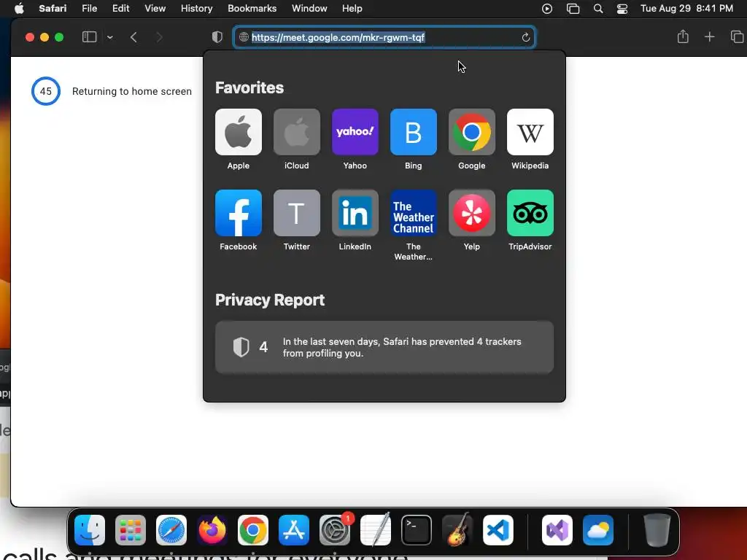This screenshot has width=747, height=560.
Task: Open a new tab with plus button
Action: point(709,36)
